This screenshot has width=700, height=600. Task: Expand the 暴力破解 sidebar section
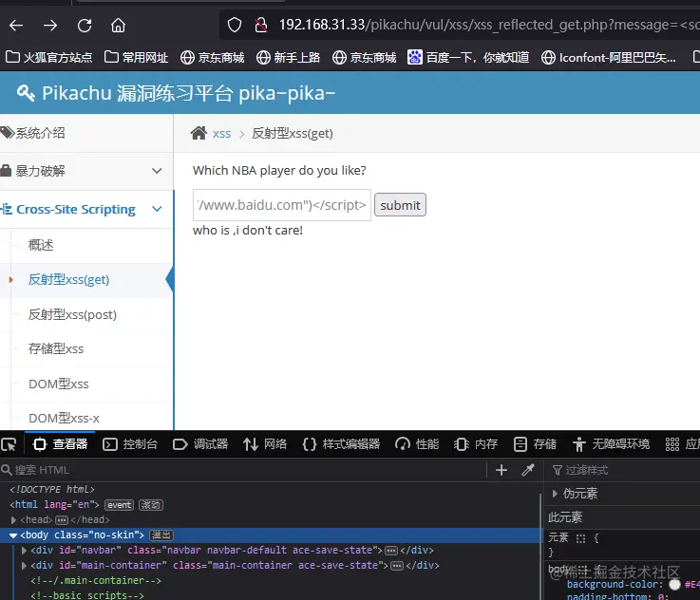[x=86, y=171]
